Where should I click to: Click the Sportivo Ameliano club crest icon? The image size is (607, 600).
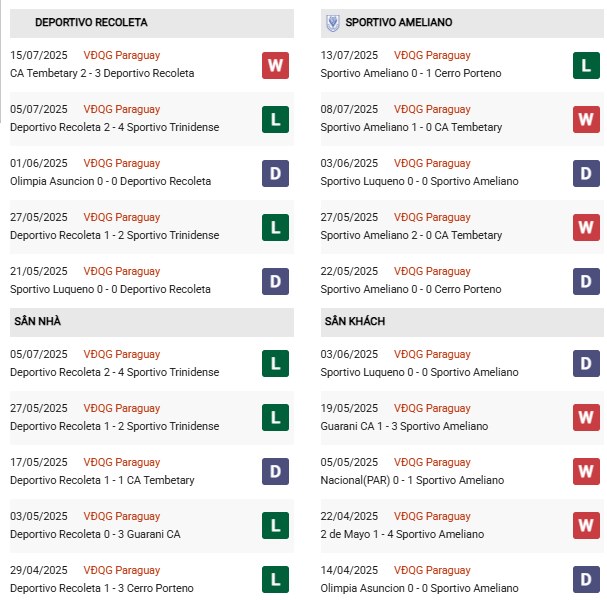(333, 22)
